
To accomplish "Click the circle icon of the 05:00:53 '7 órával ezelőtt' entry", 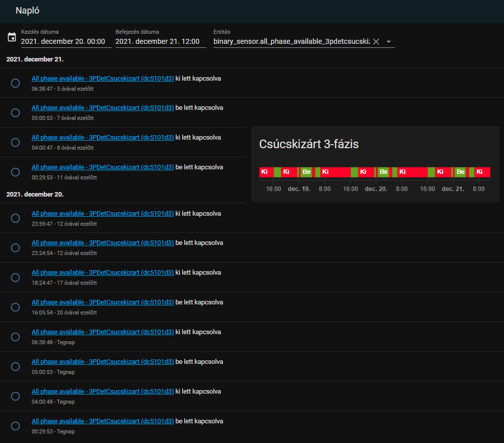I will (x=16, y=113).
